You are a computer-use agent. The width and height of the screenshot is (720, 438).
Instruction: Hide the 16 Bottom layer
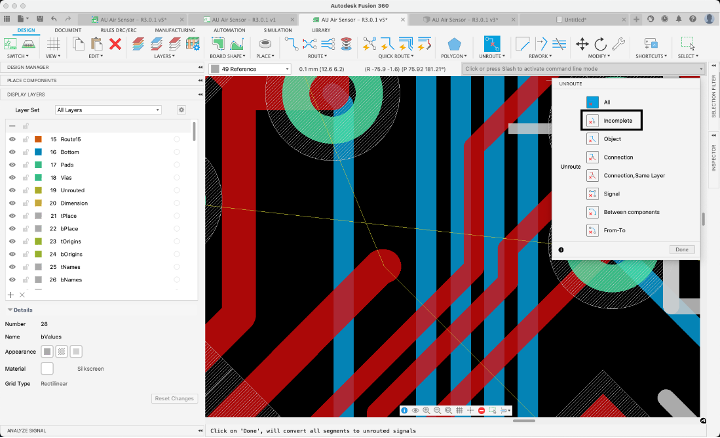[13, 151]
